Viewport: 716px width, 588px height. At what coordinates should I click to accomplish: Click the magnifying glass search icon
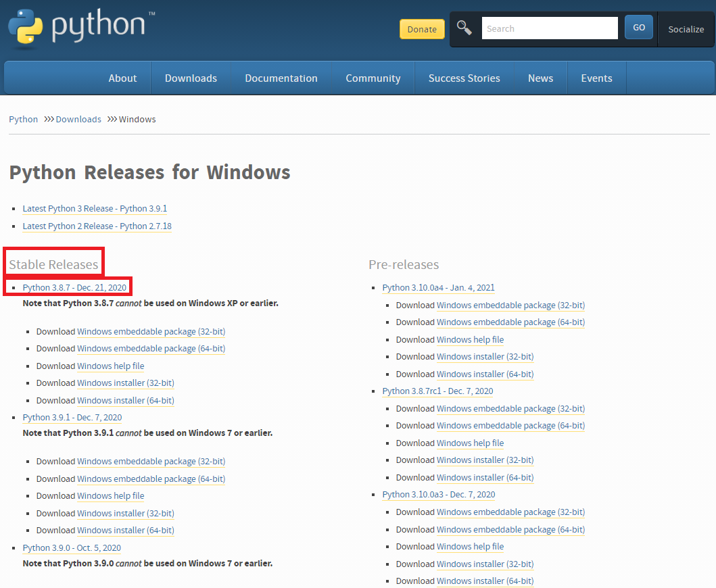click(x=464, y=28)
